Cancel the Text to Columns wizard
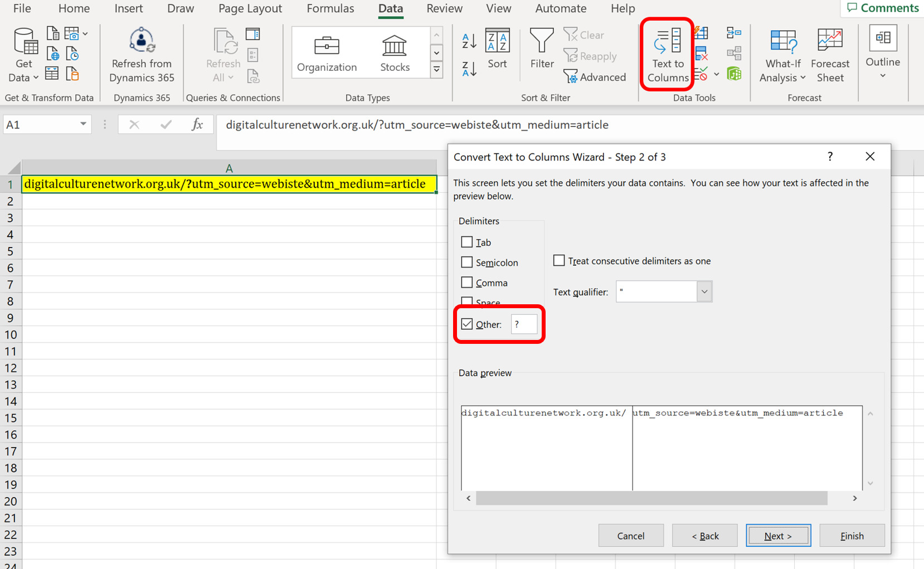 pyautogui.click(x=631, y=535)
